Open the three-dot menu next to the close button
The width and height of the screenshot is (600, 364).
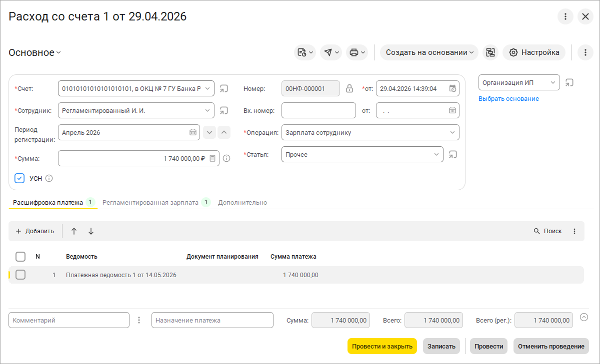click(565, 16)
